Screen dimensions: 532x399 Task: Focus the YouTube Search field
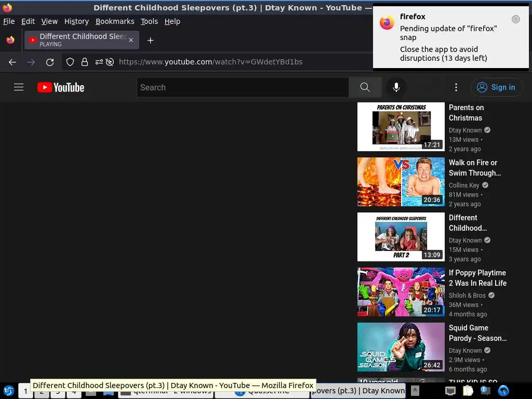pyautogui.click(x=243, y=87)
